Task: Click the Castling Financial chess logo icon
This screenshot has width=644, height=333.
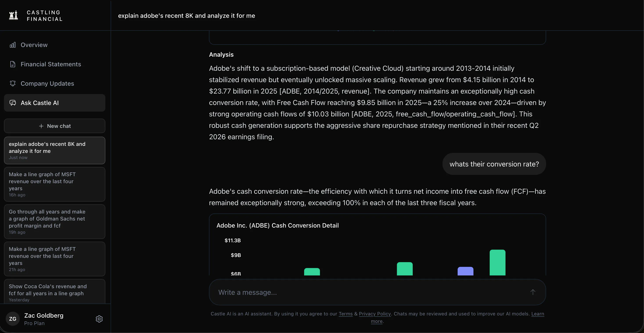Action: [x=14, y=15]
